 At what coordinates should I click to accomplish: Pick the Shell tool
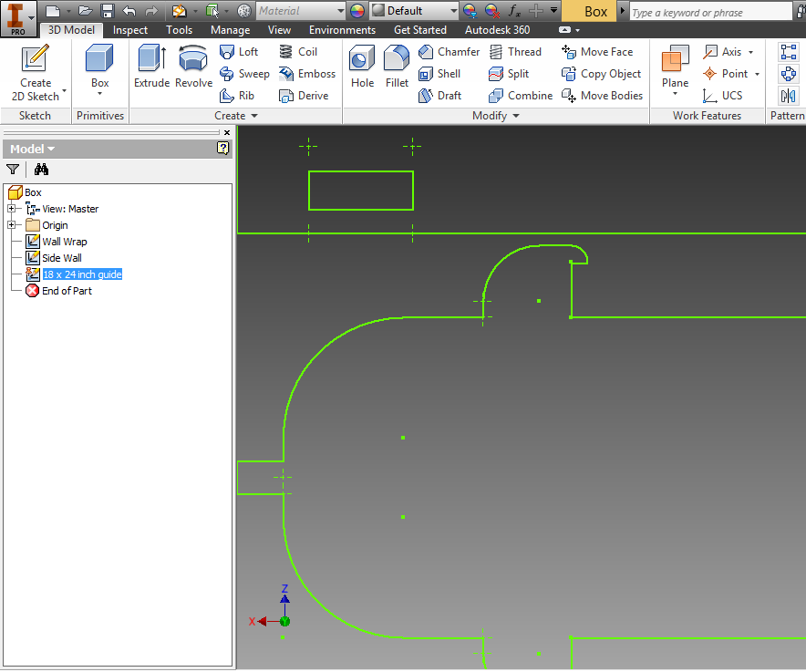click(439, 74)
